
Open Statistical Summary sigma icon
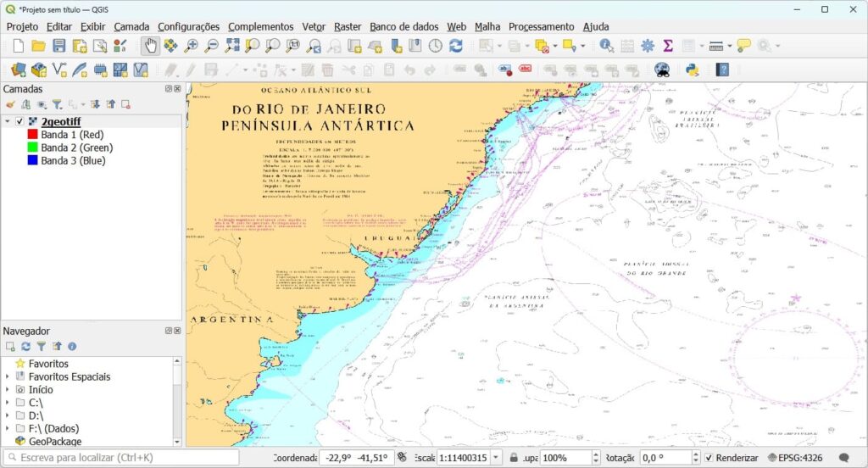[668, 46]
